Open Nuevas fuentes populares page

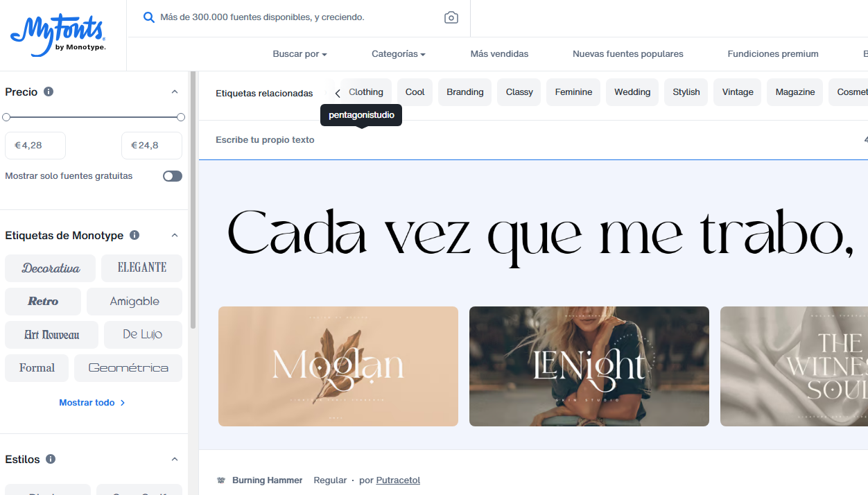point(627,54)
